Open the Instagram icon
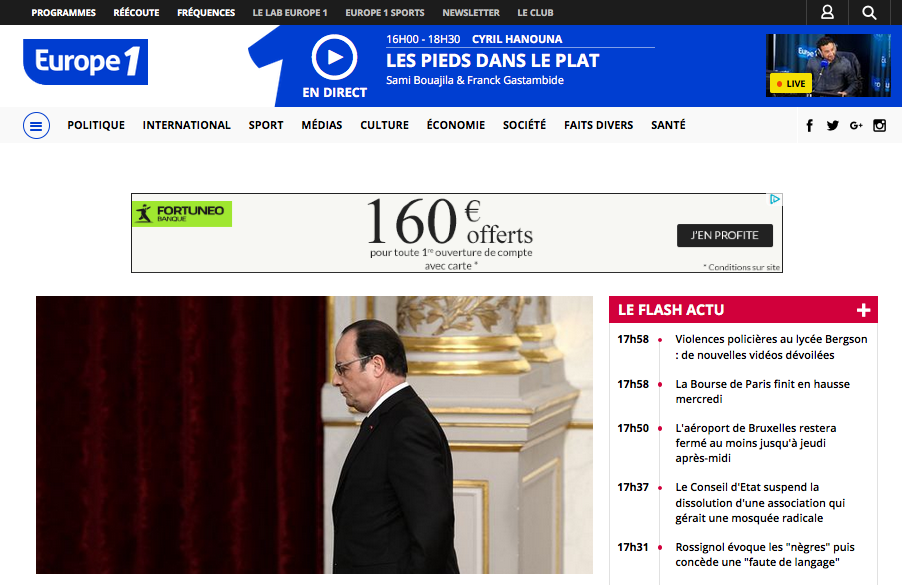The image size is (902, 585). (880, 125)
